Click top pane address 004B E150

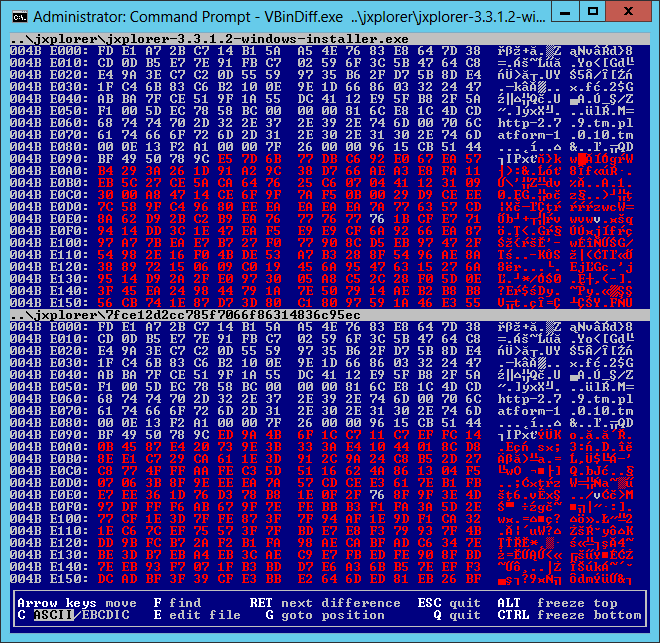49,303
